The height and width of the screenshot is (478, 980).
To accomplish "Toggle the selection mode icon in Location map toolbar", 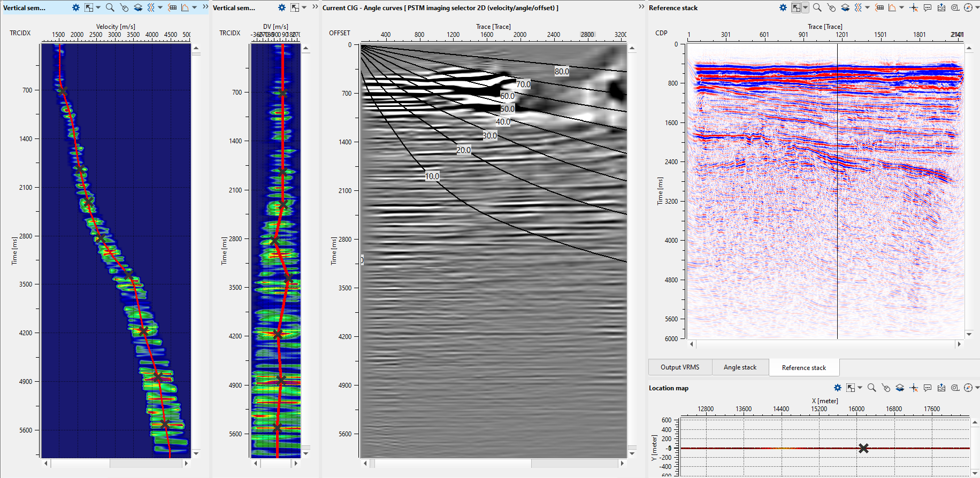I will pos(851,388).
